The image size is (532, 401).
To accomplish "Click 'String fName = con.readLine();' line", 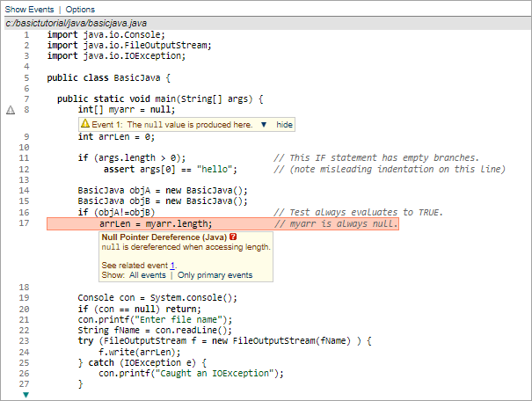I will (155, 330).
